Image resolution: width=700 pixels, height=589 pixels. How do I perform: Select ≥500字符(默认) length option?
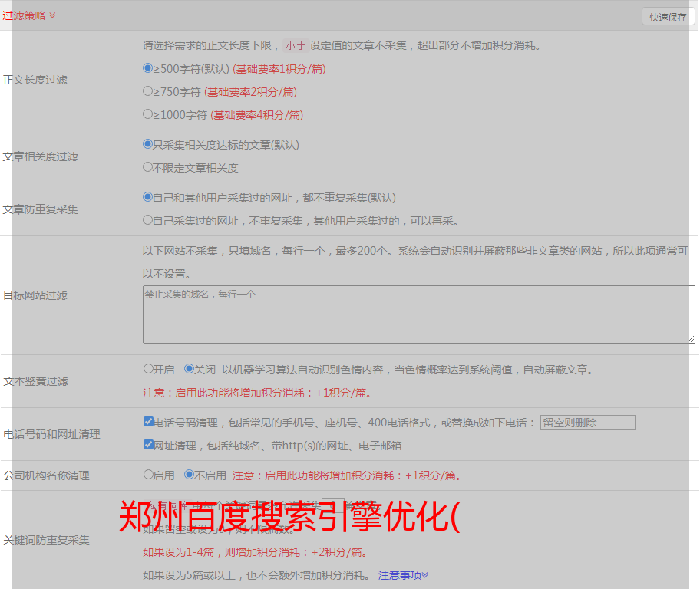pyautogui.click(x=147, y=67)
